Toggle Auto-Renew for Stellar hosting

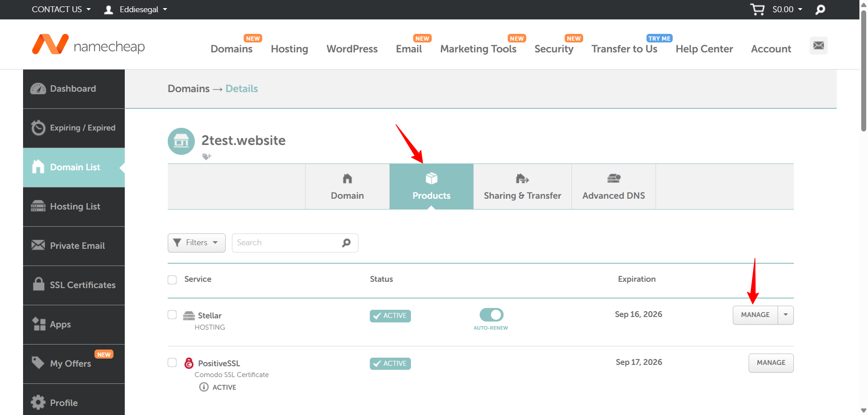coord(491,314)
